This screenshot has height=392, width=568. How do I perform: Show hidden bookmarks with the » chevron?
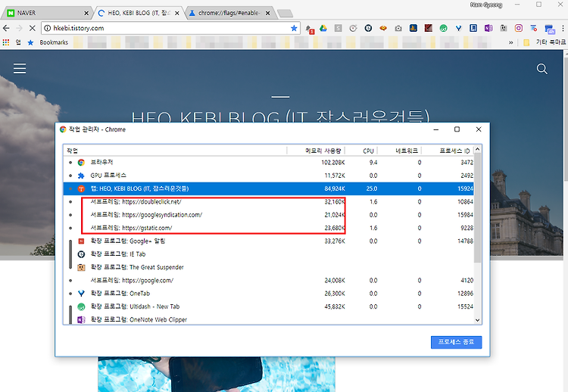coord(510,42)
